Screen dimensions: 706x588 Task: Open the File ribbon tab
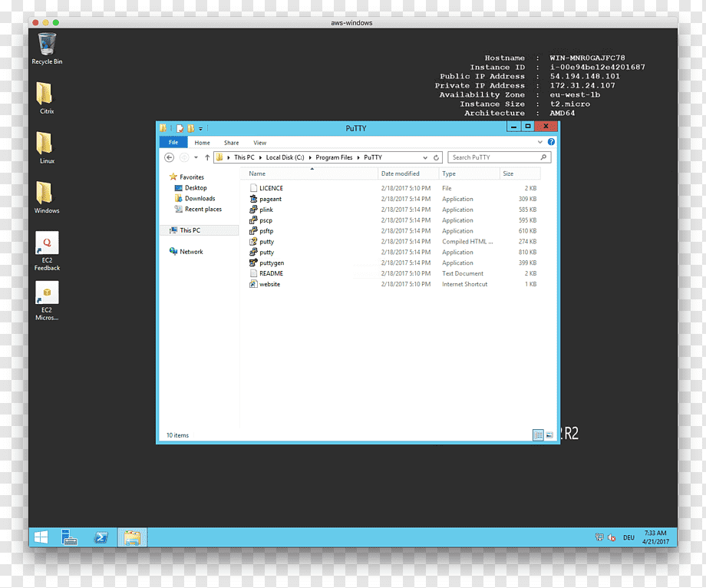(x=173, y=142)
